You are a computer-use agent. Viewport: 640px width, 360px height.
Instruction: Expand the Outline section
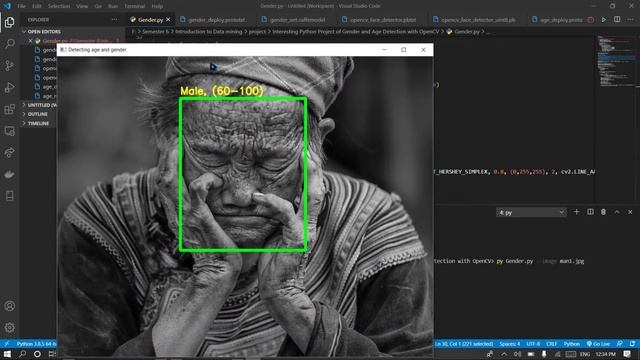38,114
